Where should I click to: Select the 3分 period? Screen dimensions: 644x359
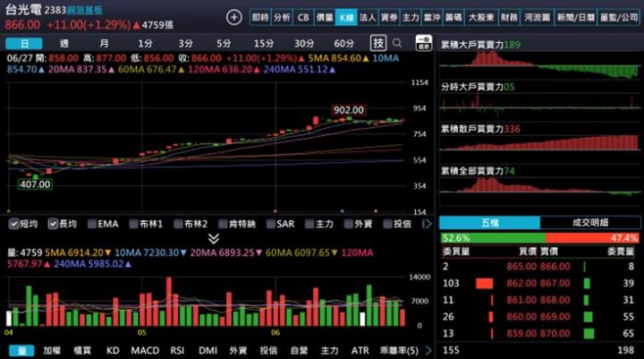[185, 43]
